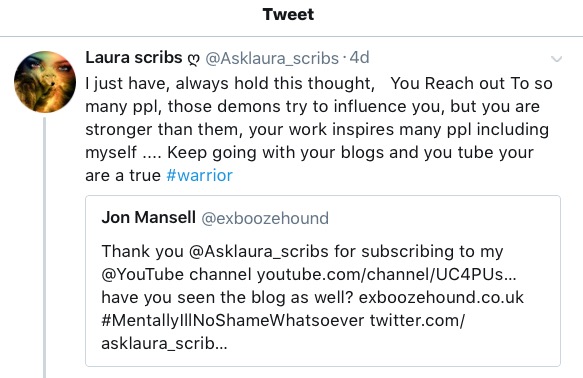Viewport: 583px width, 378px height.
Task: Open Laura scribs' profile picture
Action: tap(45, 82)
